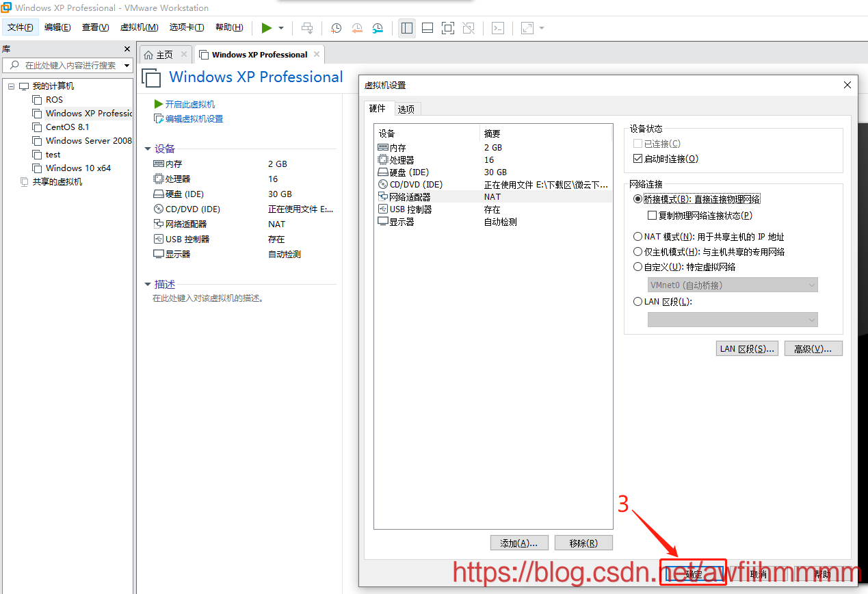
Task: Select Windows 10 x64 in library tree
Action: click(78, 168)
